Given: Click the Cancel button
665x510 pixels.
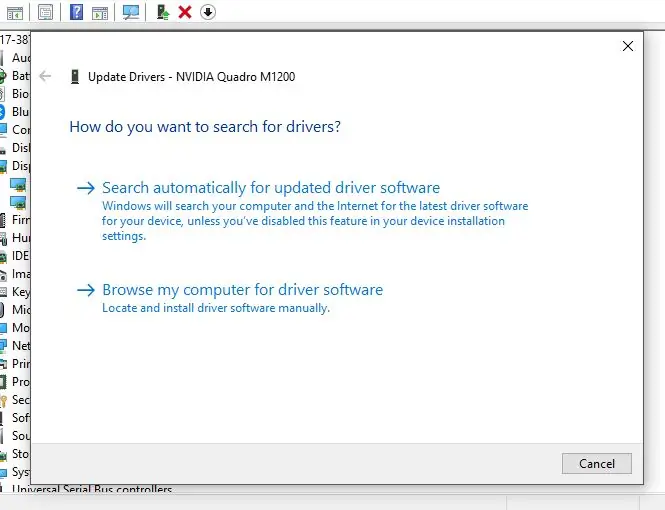Looking at the screenshot, I should click(x=597, y=463).
